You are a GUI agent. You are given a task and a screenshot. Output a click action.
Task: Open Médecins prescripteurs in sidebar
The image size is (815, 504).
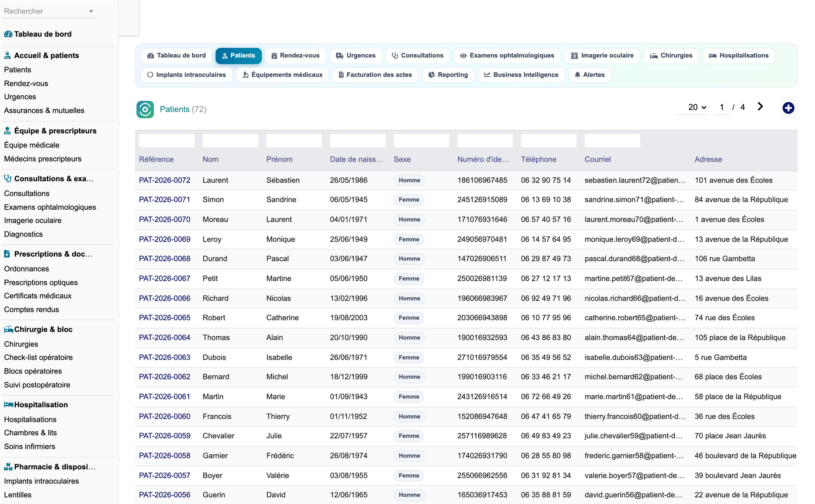(x=43, y=159)
